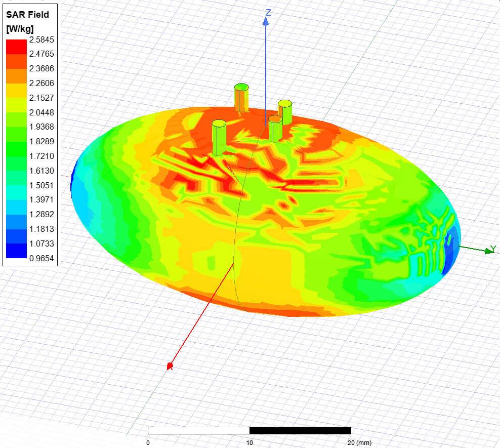Click the blue Z axis arrowhead
Screen dimensions: 500x448
click(x=266, y=21)
